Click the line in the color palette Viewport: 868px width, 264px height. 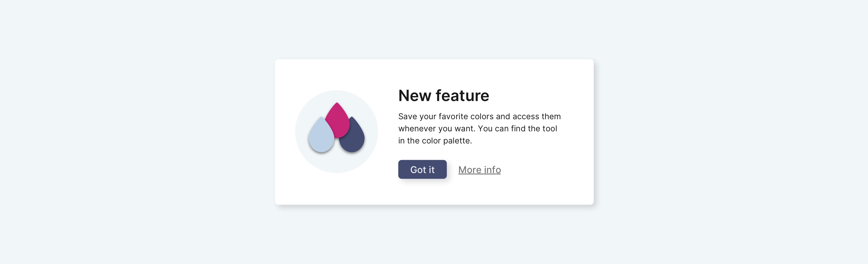pyautogui.click(x=435, y=141)
